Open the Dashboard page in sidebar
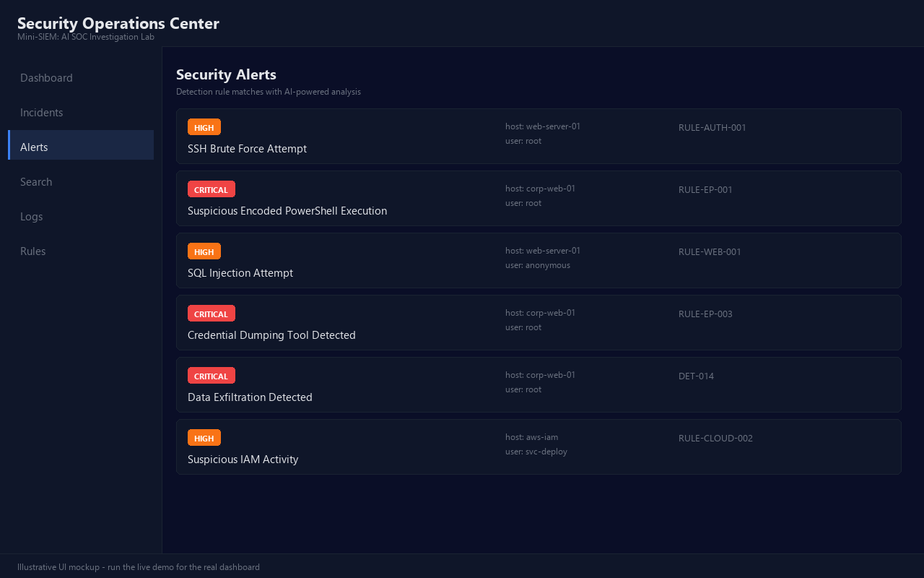Viewport: 924px width, 578px height. point(81,78)
